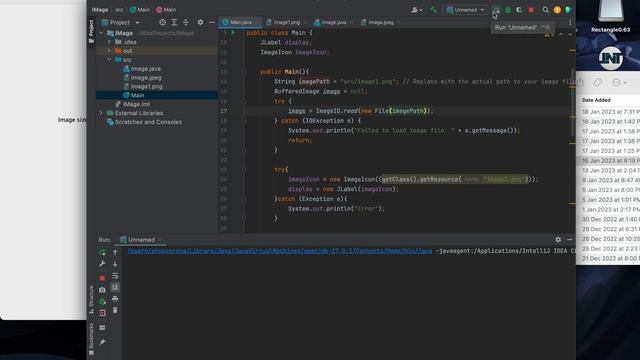Click the camera thread dump icon
Viewport: 640px width, 360px height.
tap(102, 290)
